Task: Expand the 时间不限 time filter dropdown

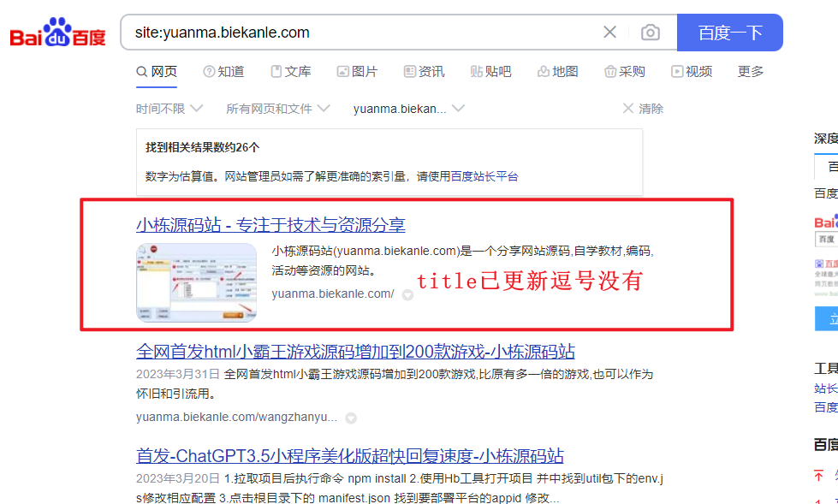Action: coord(169,108)
